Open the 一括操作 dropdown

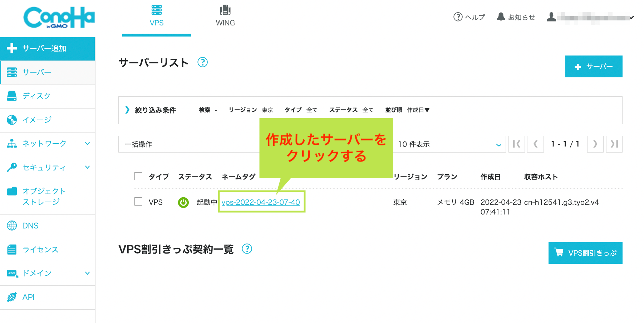(179, 144)
